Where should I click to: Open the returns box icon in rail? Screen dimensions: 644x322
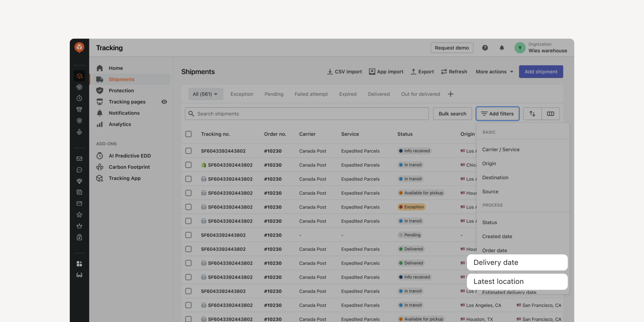pos(79,87)
